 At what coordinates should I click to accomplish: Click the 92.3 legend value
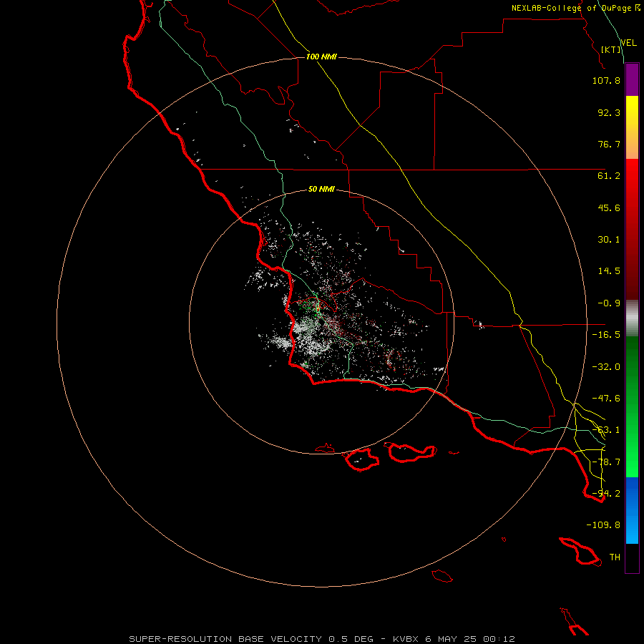(609, 112)
